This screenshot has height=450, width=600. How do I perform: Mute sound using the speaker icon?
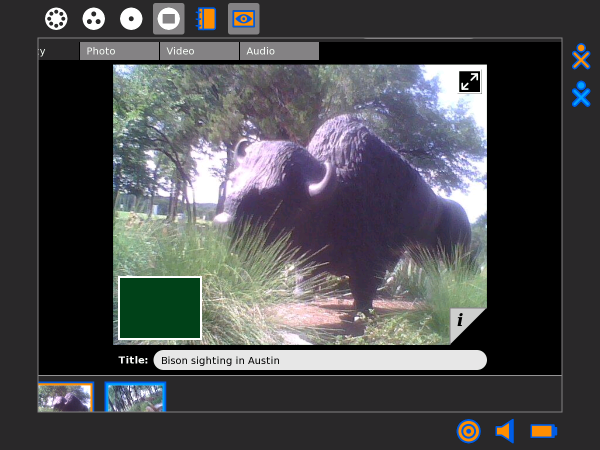(x=505, y=431)
